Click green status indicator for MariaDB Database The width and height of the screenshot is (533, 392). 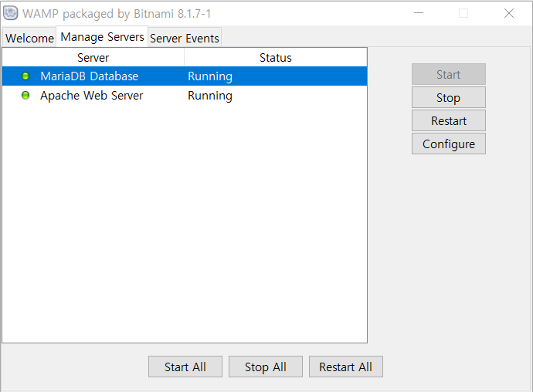pos(25,76)
